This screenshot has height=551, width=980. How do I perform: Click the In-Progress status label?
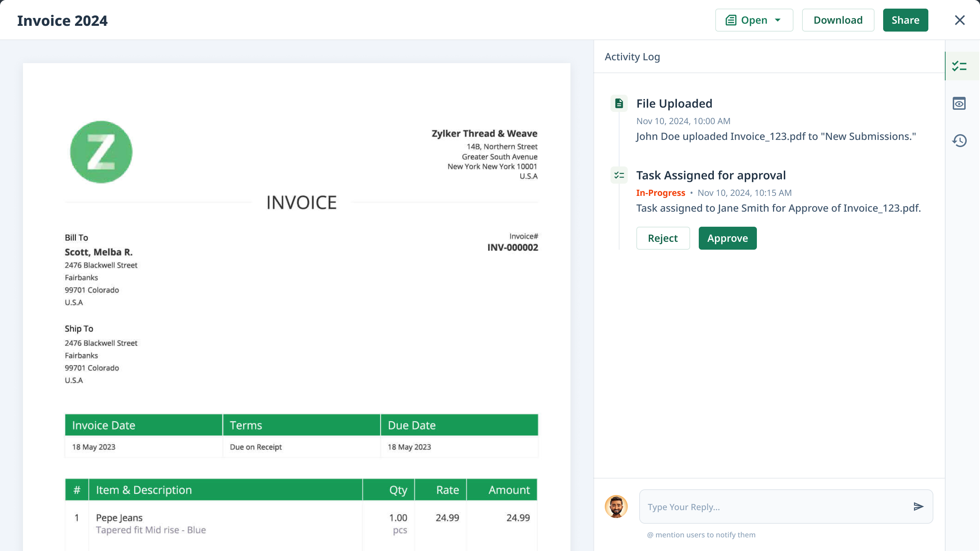pyautogui.click(x=660, y=193)
